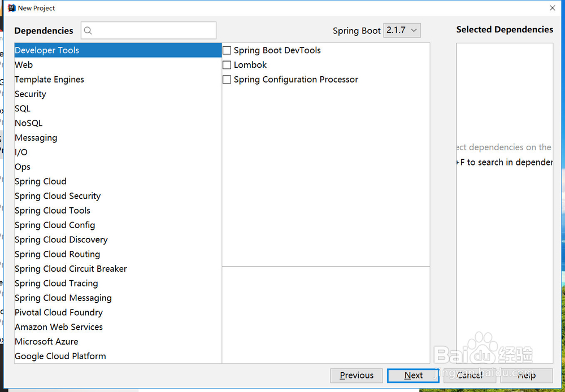The image size is (565, 392).
Task: Choose Spring Cloud Routing category
Action: click(x=118, y=254)
